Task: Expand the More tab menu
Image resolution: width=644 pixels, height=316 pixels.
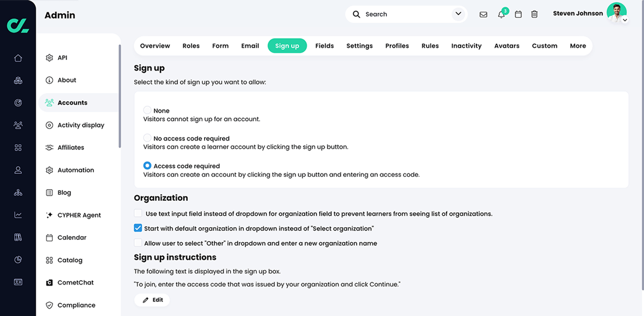Action: [x=578, y=46]
